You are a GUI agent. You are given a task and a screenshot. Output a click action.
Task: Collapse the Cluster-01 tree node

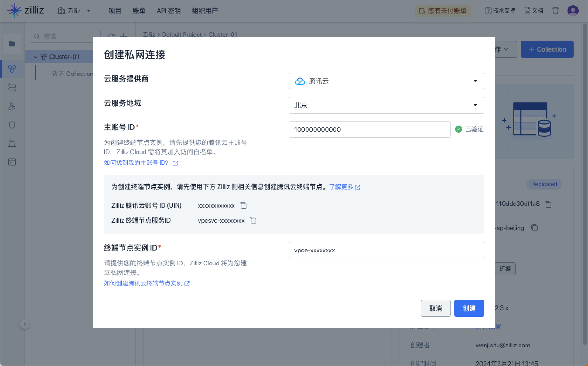[x=36, y=57]
